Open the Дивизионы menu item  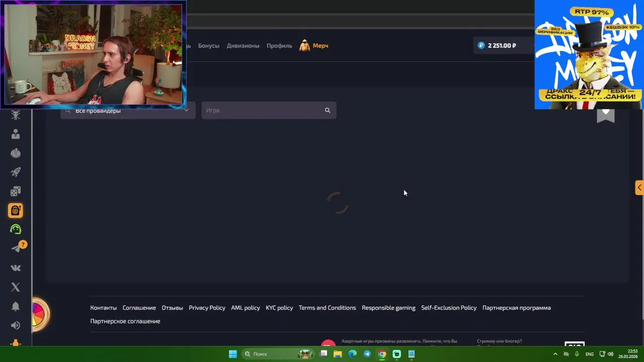point(243,45)
